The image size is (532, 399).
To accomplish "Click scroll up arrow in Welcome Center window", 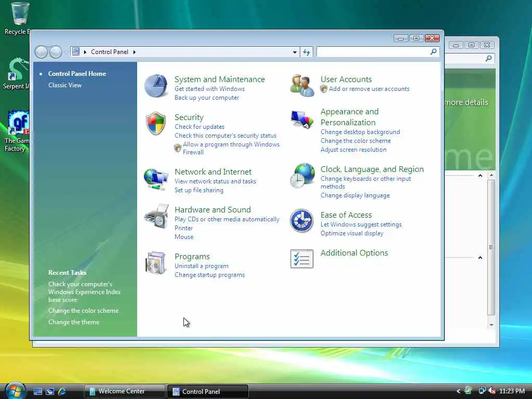I will [491, 175].
